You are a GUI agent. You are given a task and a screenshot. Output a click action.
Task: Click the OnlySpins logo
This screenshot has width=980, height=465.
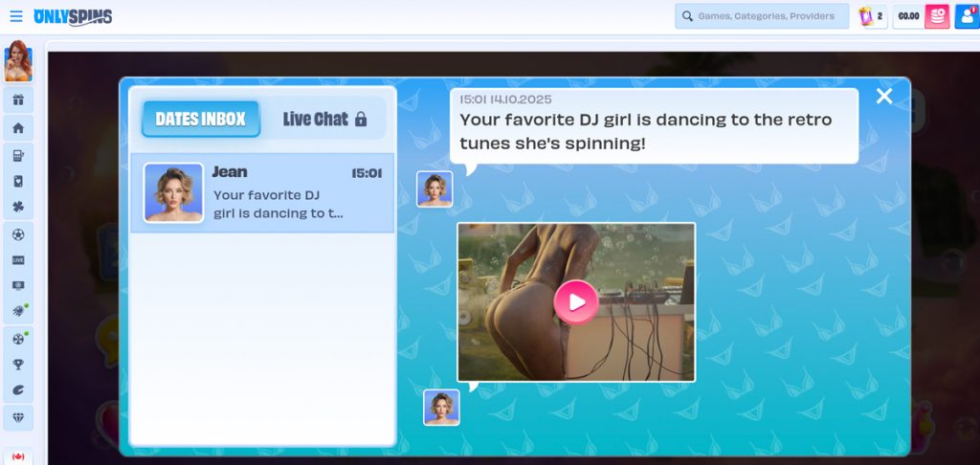73,16
